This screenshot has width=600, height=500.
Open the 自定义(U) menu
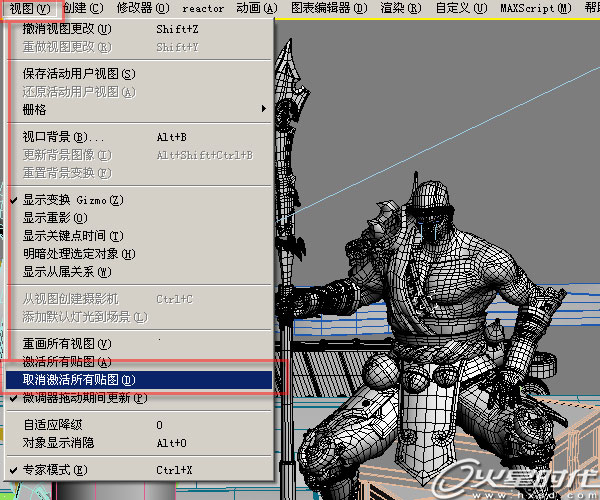pos(461,8)
